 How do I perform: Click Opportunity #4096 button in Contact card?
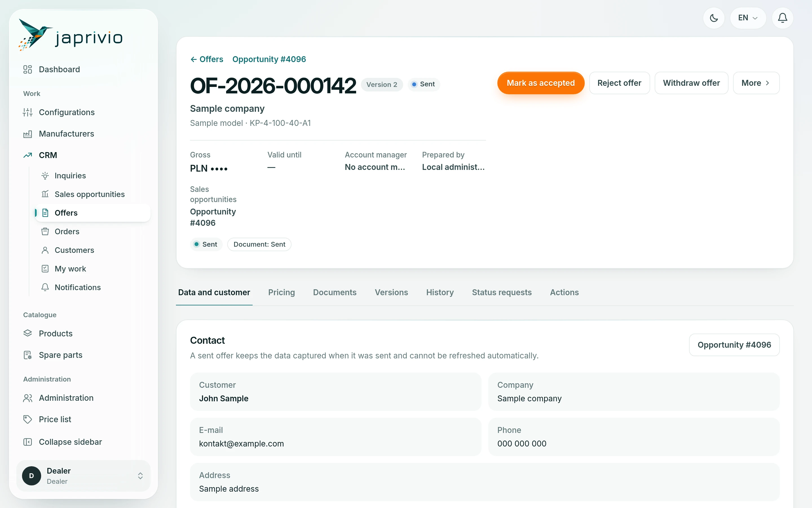tap(734, 345)
